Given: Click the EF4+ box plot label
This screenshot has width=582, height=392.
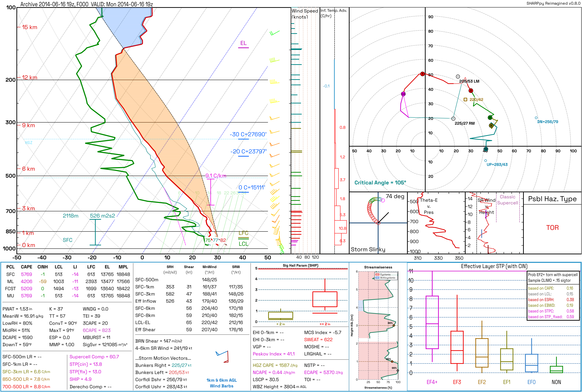Looking at the screenshot, I should (432, 382).
